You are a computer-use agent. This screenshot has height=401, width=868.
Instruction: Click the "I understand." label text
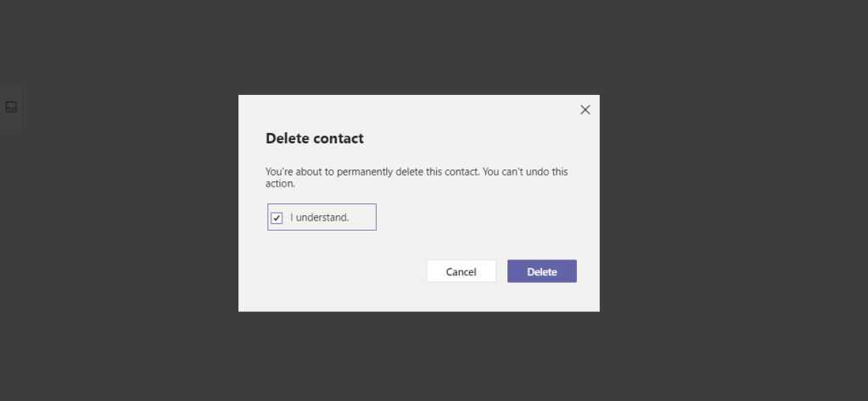click(x=319, y=217)
